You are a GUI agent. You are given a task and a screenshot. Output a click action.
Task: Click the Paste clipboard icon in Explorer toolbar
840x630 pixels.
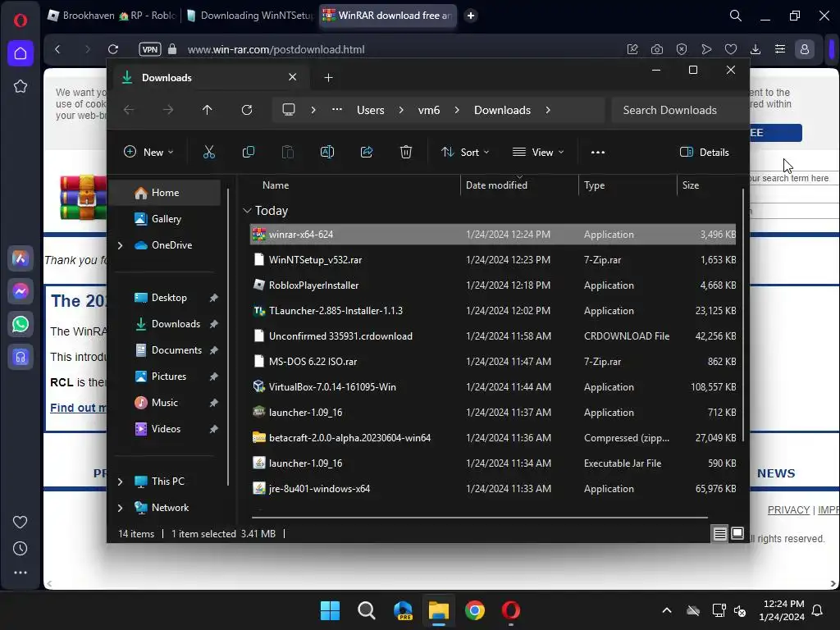point(288,152)
